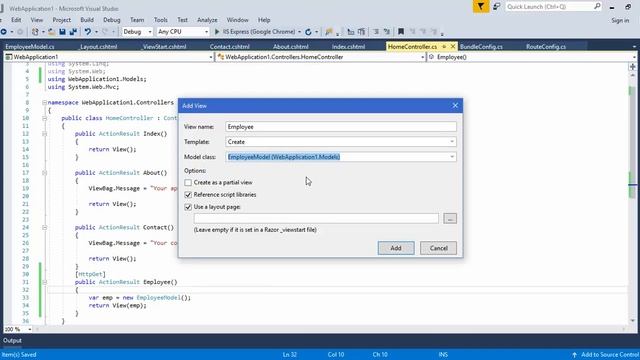The height and width of the screenshot is (360, 640).
Task: Open the feedback icon beside Quick Launch
Action: click(497, 7)
